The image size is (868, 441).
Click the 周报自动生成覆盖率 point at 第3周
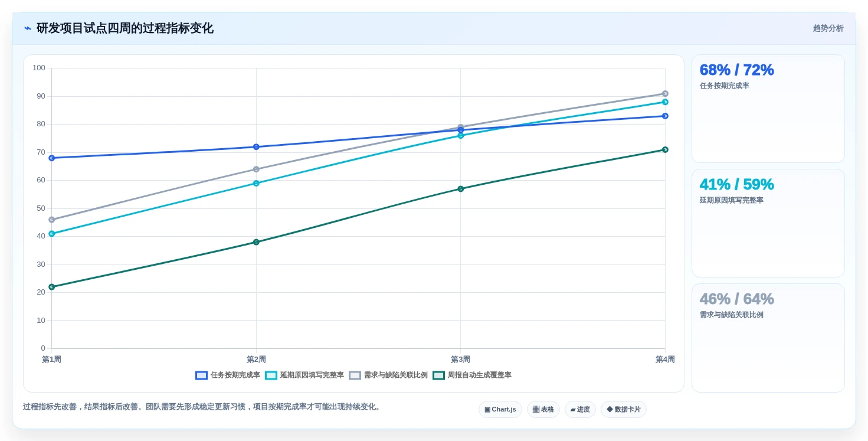pyautogui.click(x=461, y=188)
